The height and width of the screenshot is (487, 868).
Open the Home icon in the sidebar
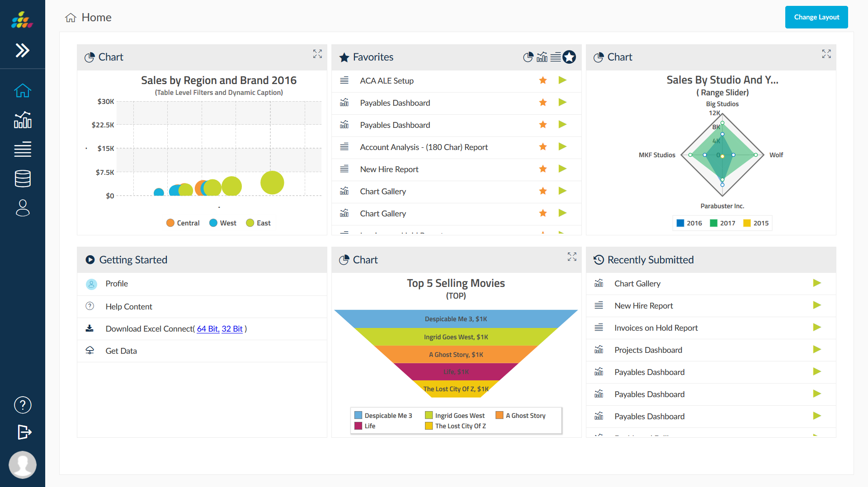pyautogui.click(x=22, y=91)
